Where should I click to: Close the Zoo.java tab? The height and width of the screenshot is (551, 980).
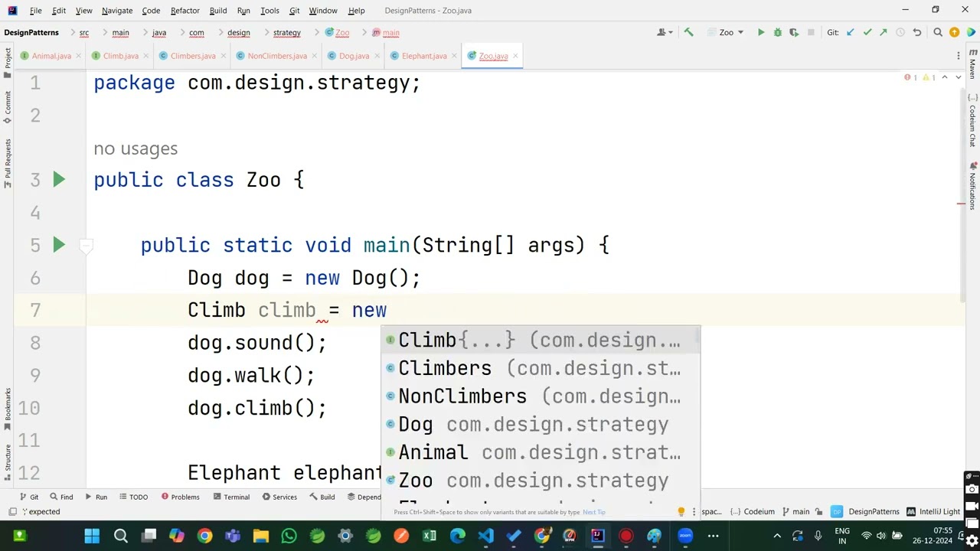[x=515, y=56]
